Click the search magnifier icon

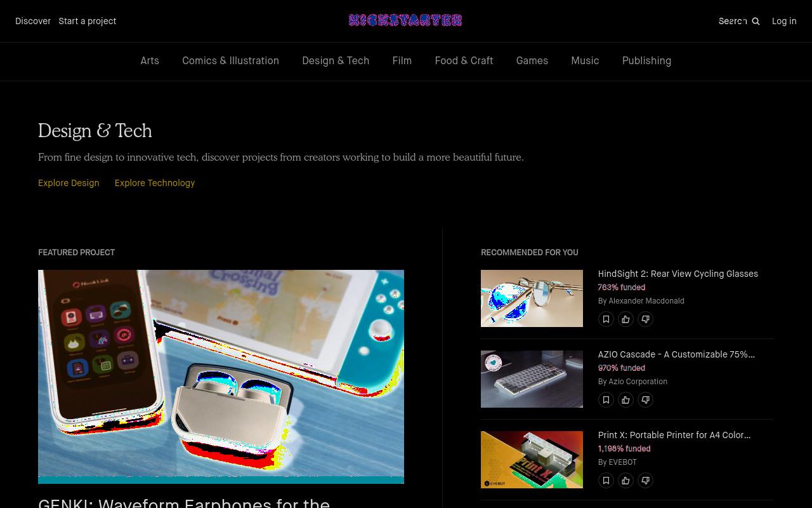pyautogui.click(x=756, y=21)
